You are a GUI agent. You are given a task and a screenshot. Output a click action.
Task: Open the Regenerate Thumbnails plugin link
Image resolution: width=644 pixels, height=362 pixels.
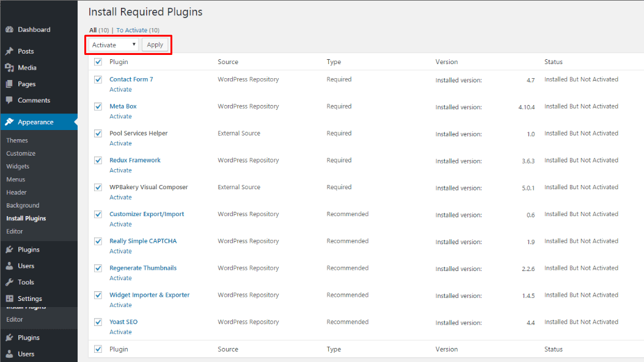143,268
